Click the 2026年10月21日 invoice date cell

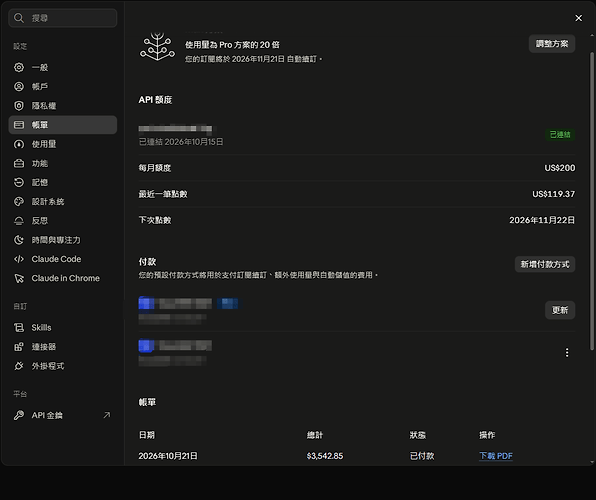click(168, 456)
